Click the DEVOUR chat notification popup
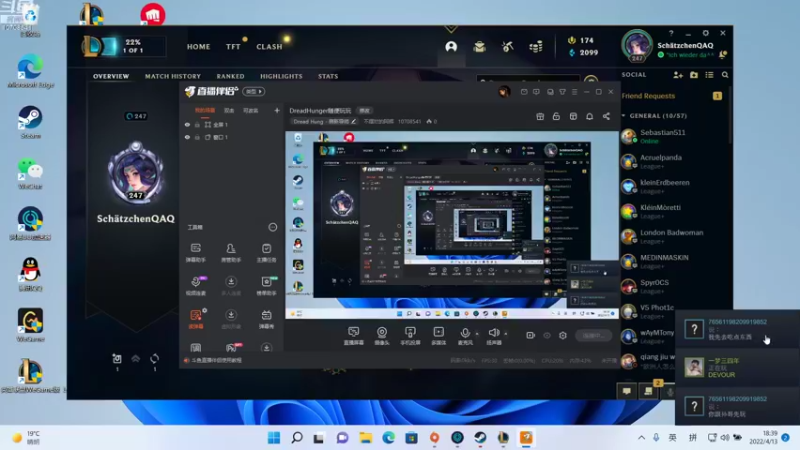The image size is (800, 450). [737, 367]
